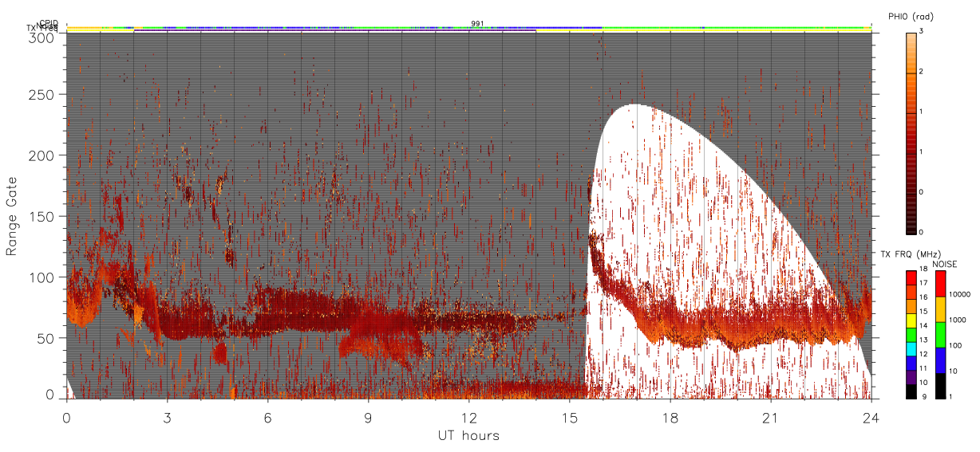Click the '250' tick on Range Gate axis
The image size is (980, 452).
(41, 94)
